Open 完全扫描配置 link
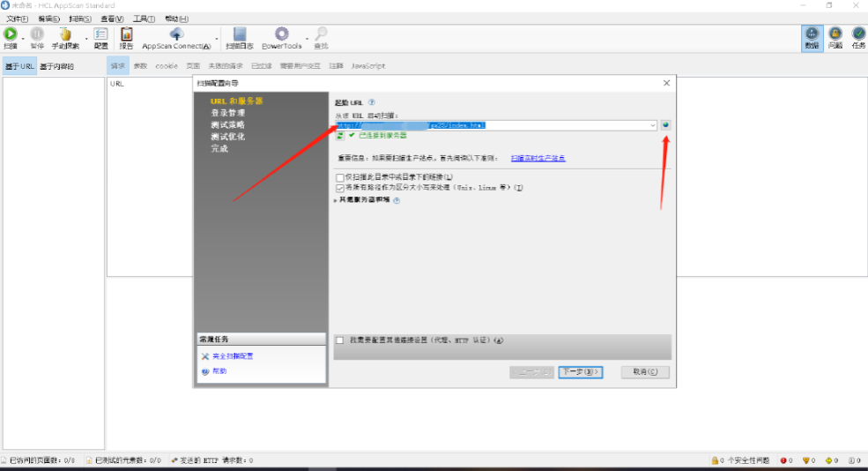 pos(233,356)
